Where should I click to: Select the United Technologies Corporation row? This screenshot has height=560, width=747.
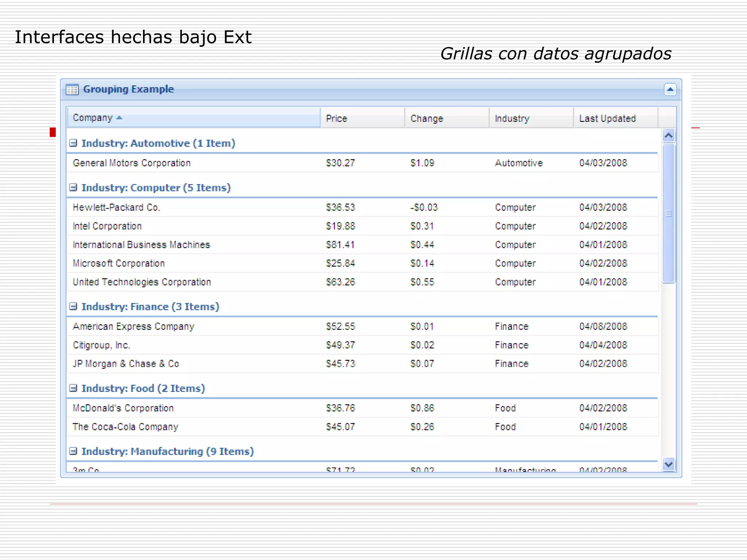[363, 282]
